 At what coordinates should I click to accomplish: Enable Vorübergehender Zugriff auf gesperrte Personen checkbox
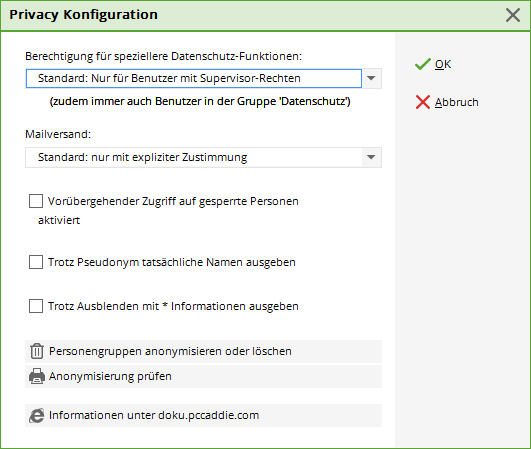(36, 201)
